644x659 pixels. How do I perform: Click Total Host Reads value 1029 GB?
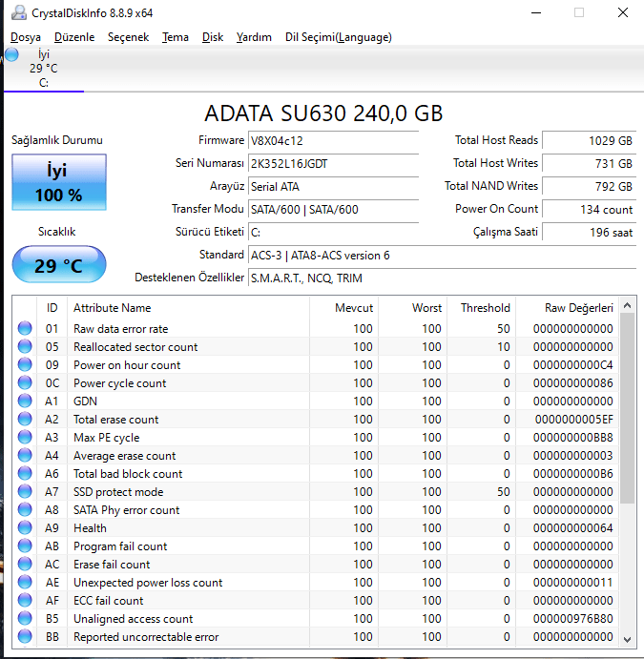click(589, 140)
